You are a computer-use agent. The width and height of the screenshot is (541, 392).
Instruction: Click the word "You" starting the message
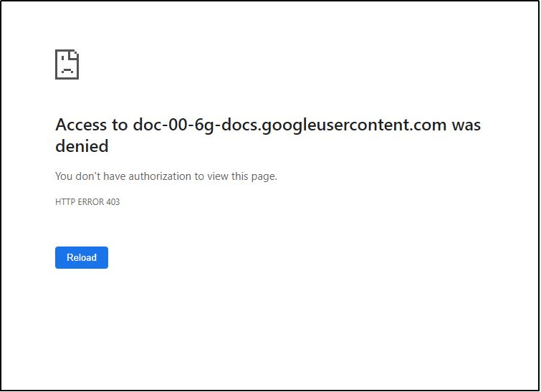click(x=64, y=176)
